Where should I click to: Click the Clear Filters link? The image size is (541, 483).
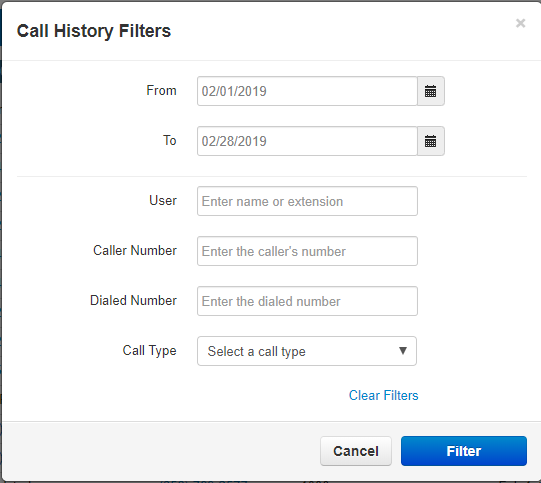point(383,395)
